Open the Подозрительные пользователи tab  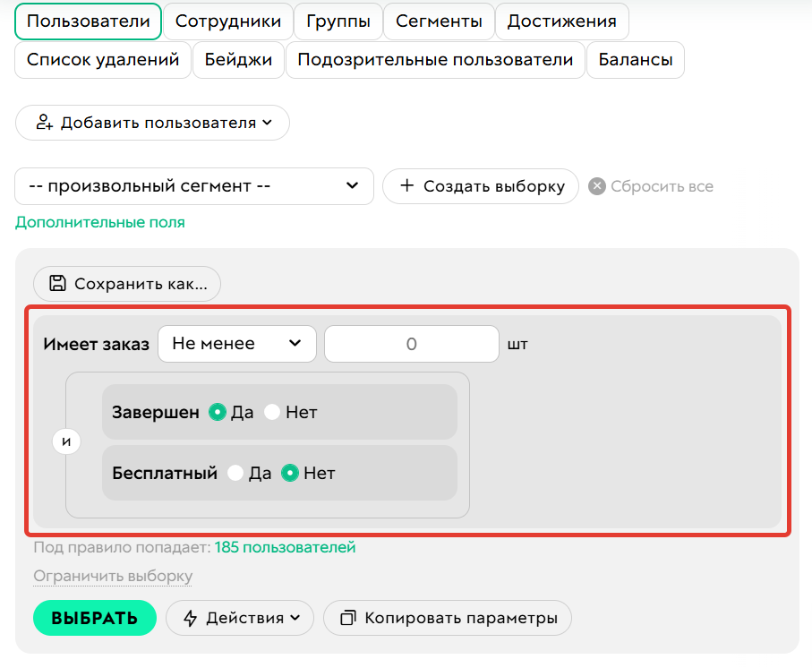point(435,60)
